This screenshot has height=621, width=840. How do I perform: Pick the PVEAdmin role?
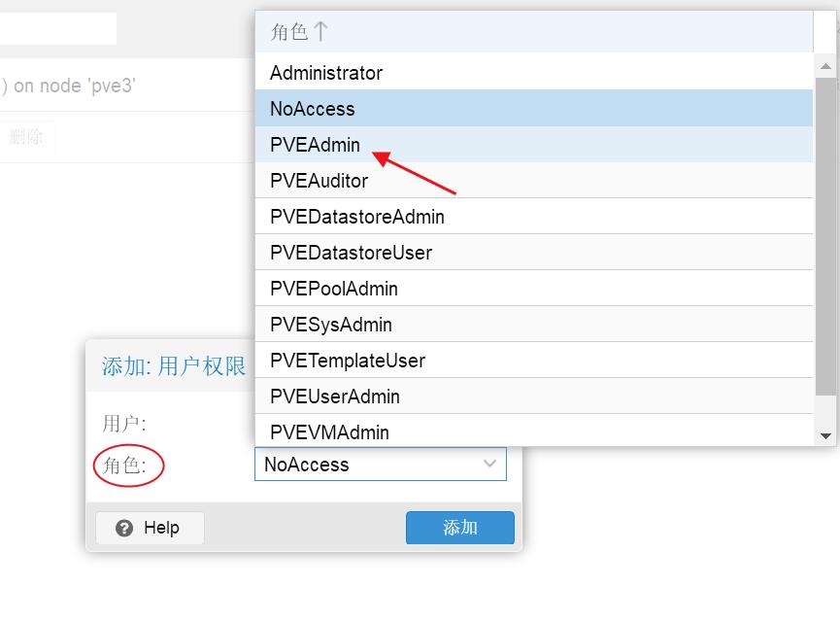point(533,144)
